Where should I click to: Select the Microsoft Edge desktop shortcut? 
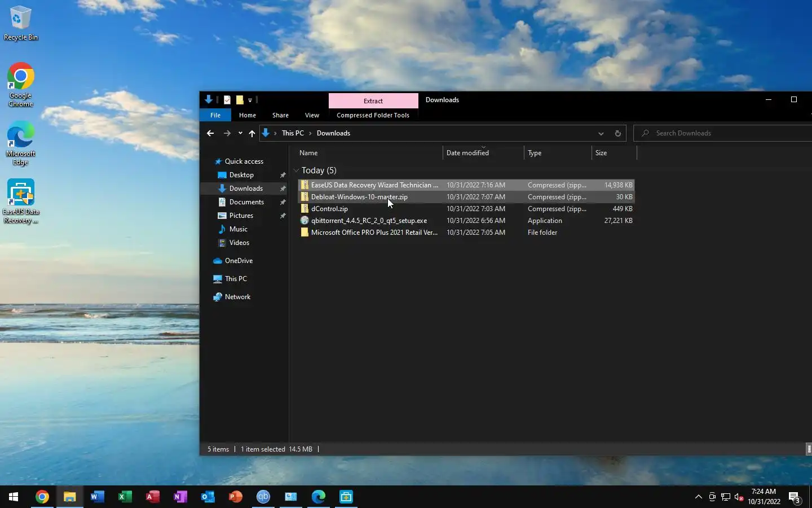click(21, 143)
